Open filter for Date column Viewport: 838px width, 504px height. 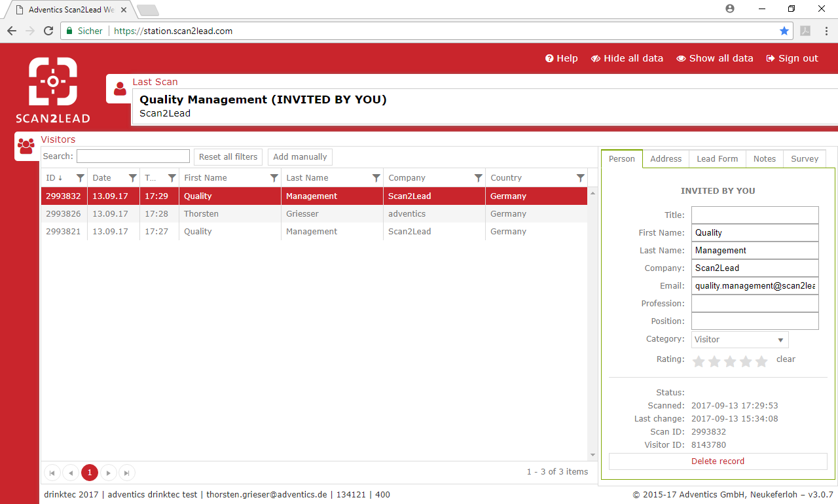tap(133, 178)
